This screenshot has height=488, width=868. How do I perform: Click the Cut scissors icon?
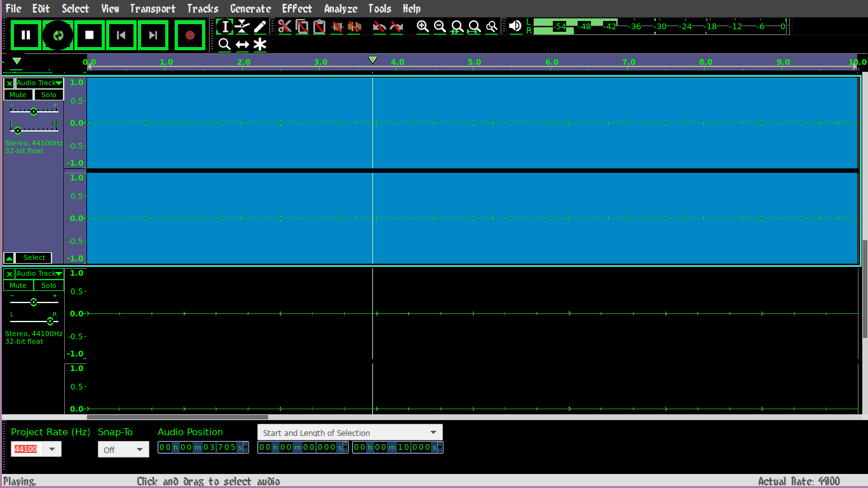(x=285, y=27)
